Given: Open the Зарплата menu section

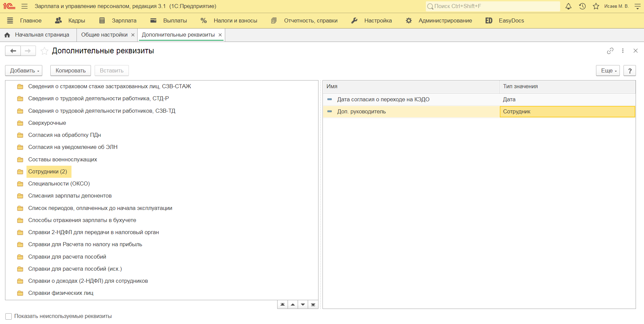Looking at the screenshot, I should (x=124, y=21).
